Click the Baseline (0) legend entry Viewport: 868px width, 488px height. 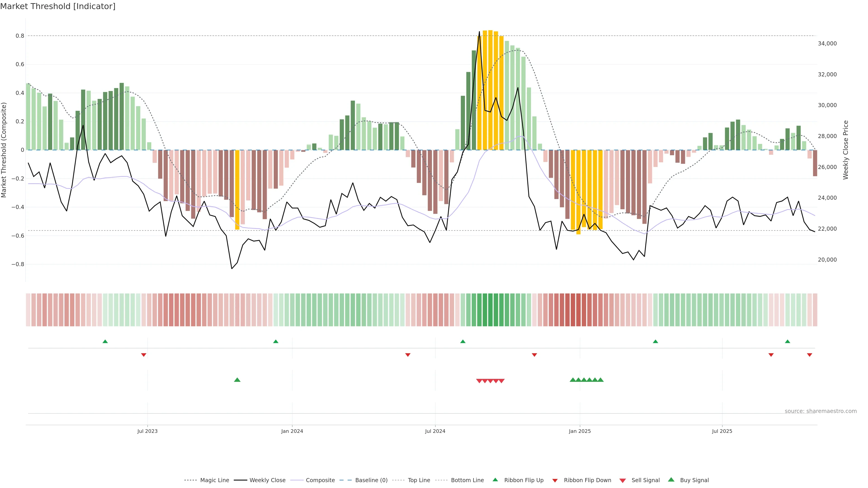tap(371, 480)
